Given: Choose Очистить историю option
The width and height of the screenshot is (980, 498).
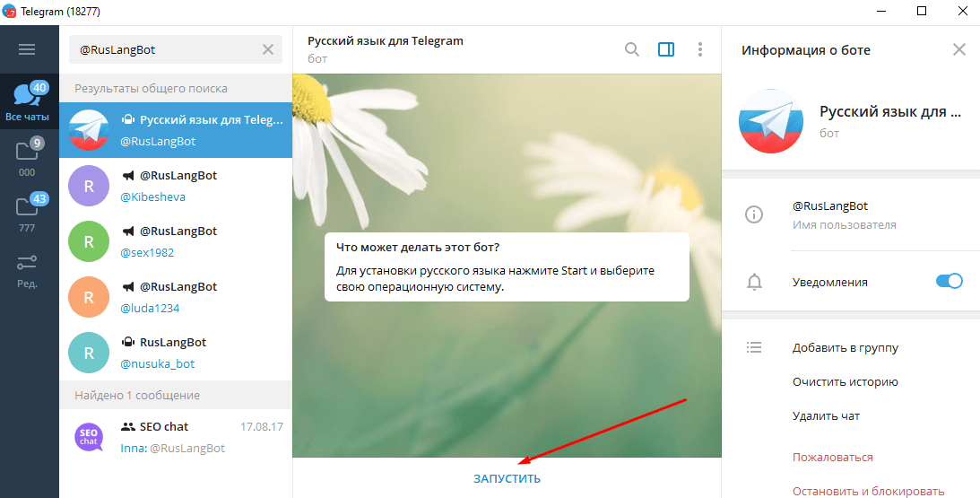Looking at the screenshot, I should click(x=845, y=382).
